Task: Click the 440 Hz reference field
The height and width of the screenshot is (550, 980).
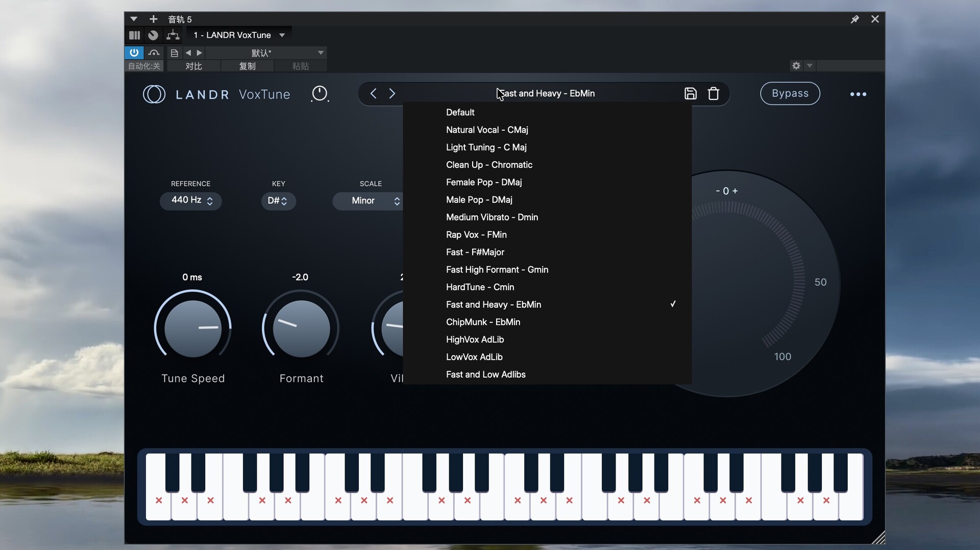Action: tap(190, 201)
